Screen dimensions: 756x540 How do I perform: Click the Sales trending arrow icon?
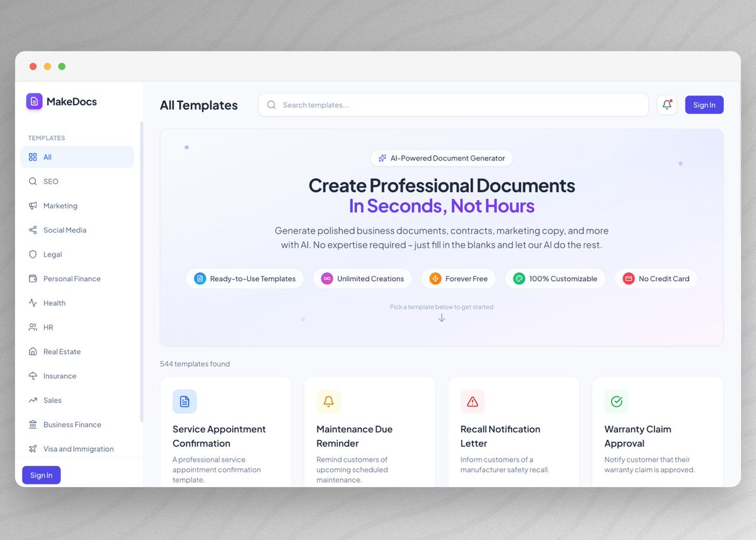32,400
